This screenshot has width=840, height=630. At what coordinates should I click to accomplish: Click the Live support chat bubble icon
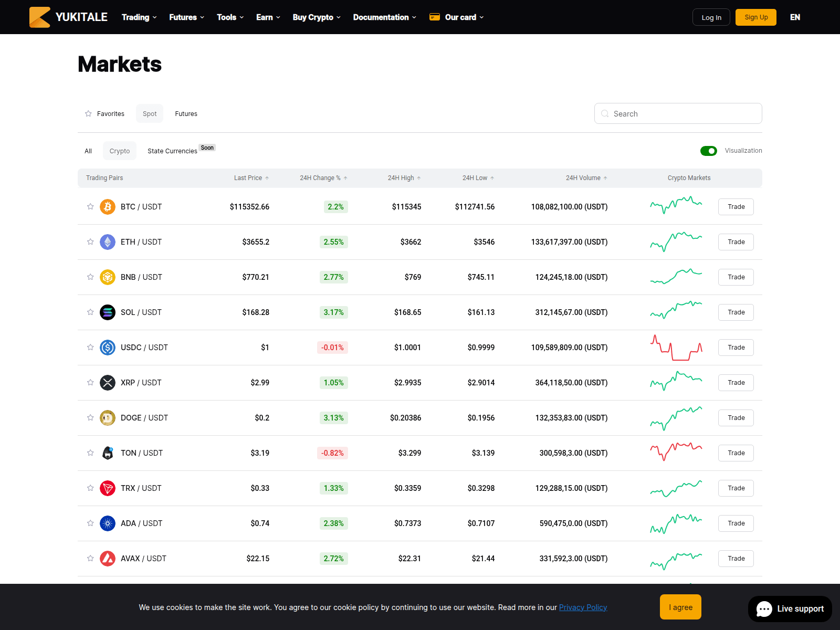point(764,609)
